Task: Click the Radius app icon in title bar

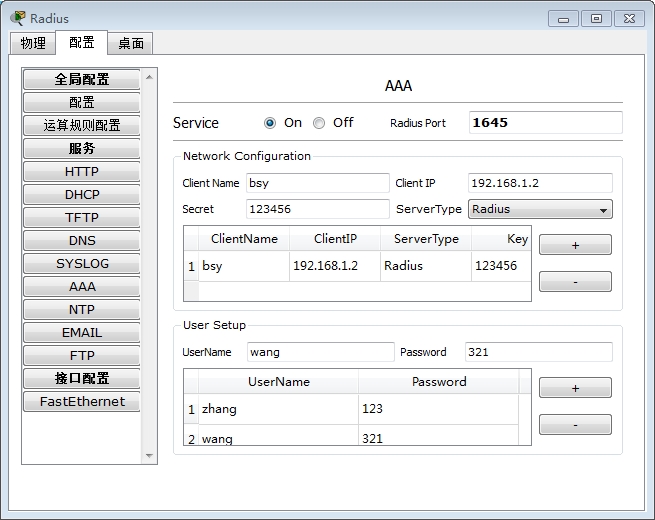Action: [18, 18]
